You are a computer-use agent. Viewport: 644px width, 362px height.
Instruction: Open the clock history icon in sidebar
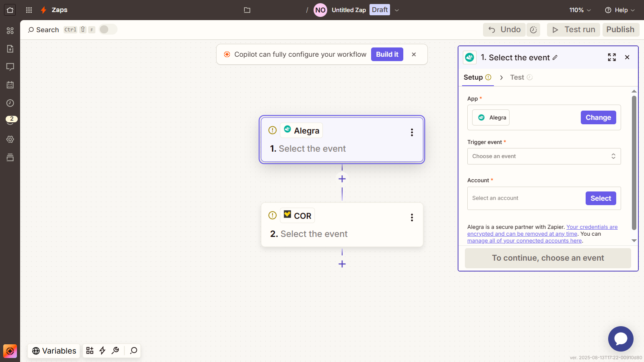pyautogui.click(x=10, y=103)
